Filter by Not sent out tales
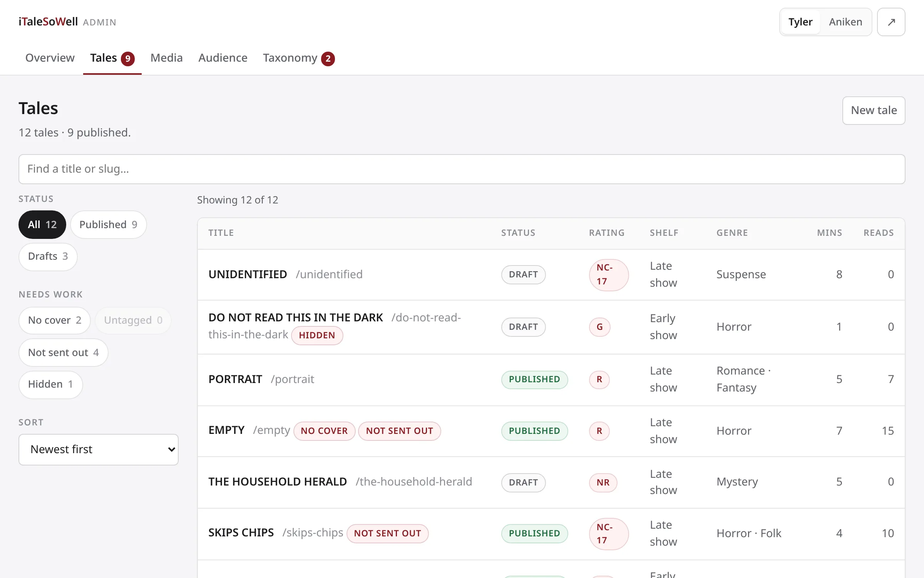The image size is (924, 578). pyautogui.click(x=64, y=353)
